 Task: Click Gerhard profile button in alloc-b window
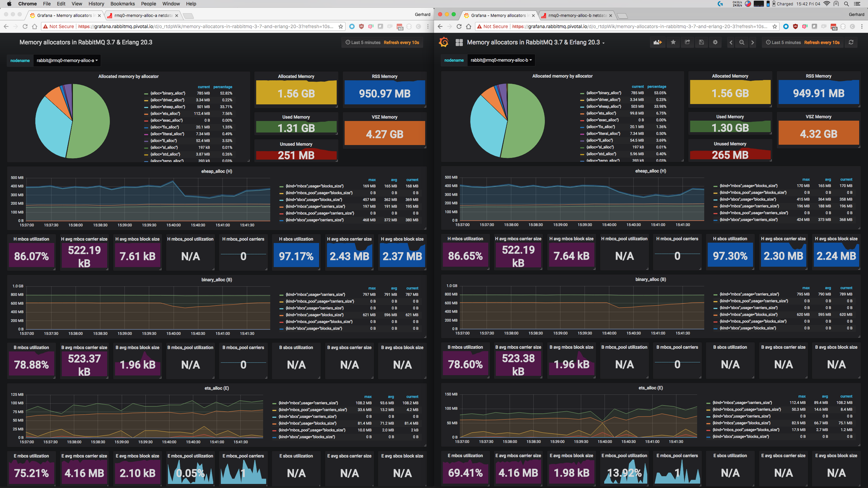coord(856,15)
